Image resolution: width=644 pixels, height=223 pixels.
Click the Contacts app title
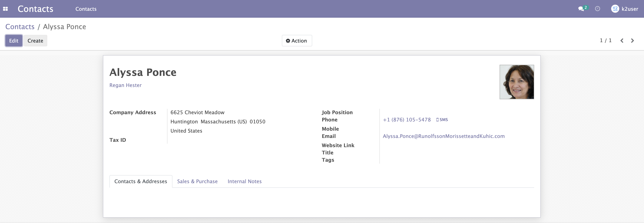pyautogui.click(x=36, y=9)
